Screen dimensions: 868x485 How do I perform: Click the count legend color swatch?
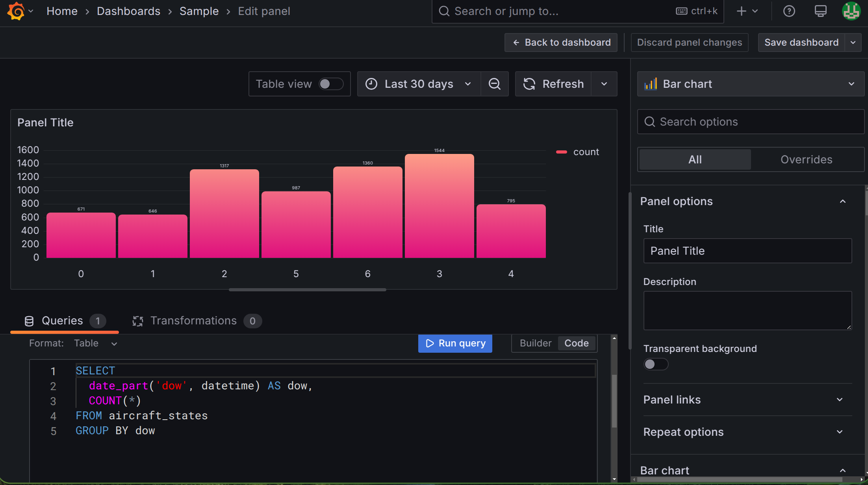(x=561, y=152)
